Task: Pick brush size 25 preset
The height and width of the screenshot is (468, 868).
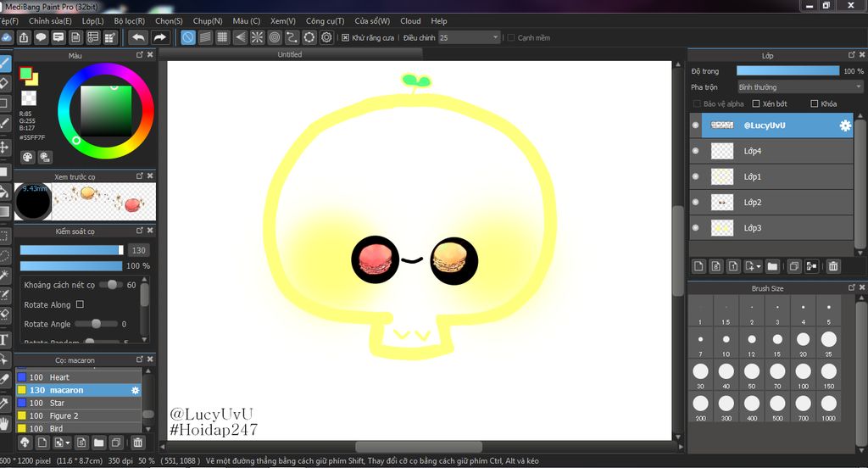Action: [x=829, y=343]
